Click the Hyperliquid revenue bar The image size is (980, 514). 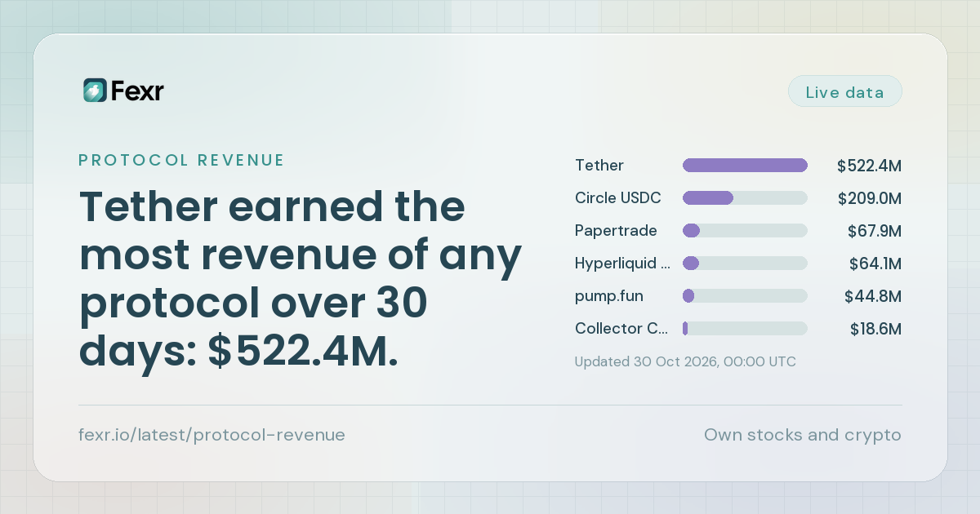pos(745,264)
